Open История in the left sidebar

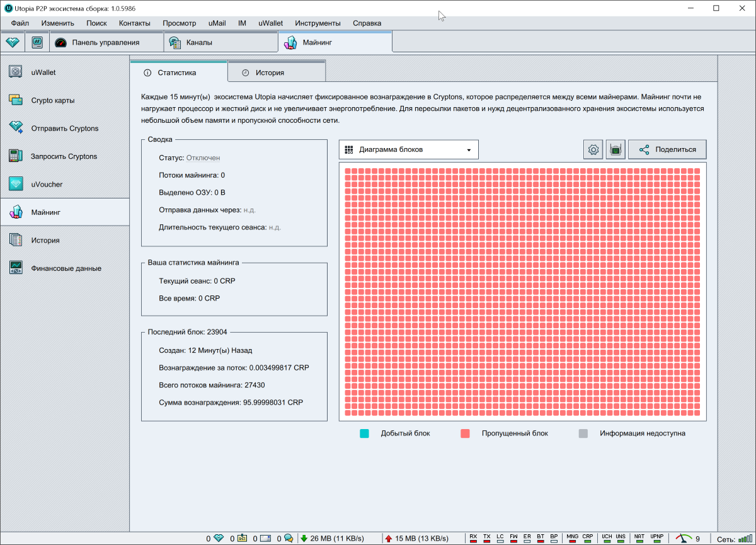pos(64,240)
